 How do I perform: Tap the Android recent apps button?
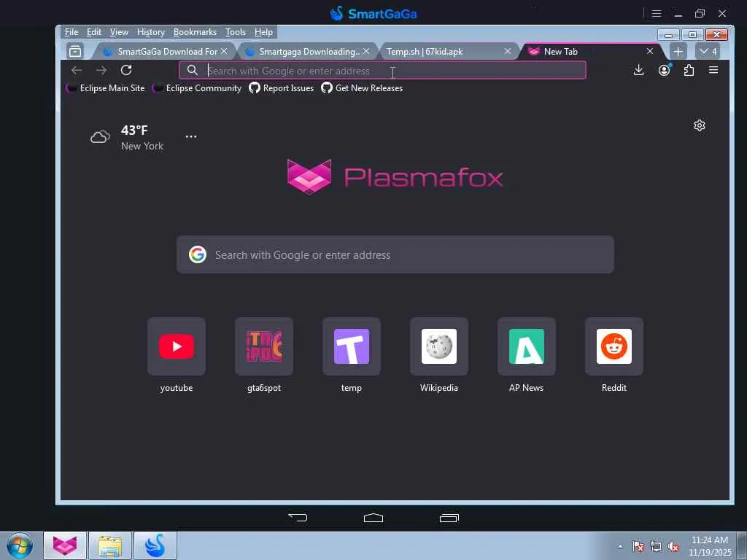tap(449, 518)
